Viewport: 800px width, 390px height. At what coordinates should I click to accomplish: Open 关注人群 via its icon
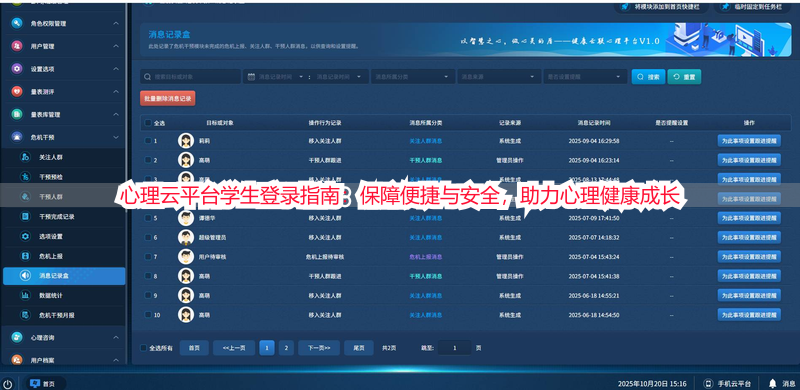(x=25, y=157)
